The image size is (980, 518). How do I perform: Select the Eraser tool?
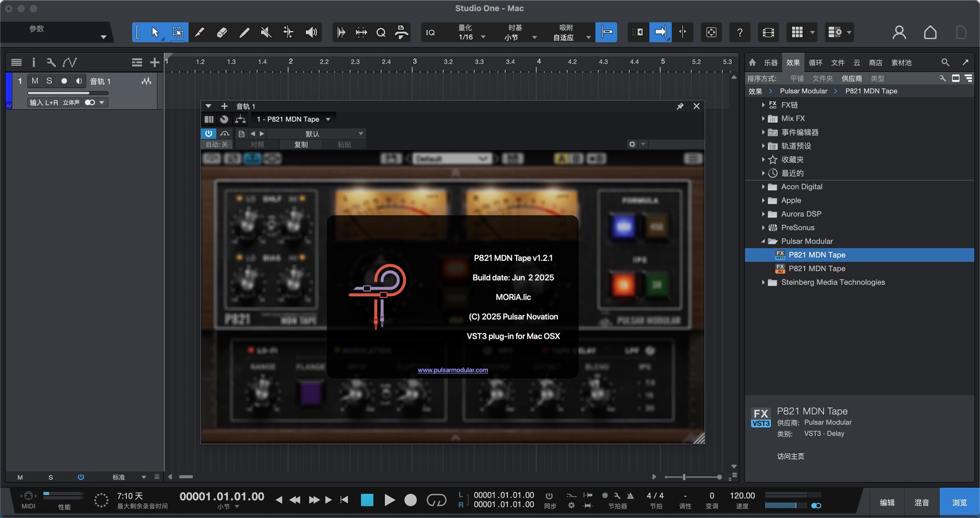222,33
